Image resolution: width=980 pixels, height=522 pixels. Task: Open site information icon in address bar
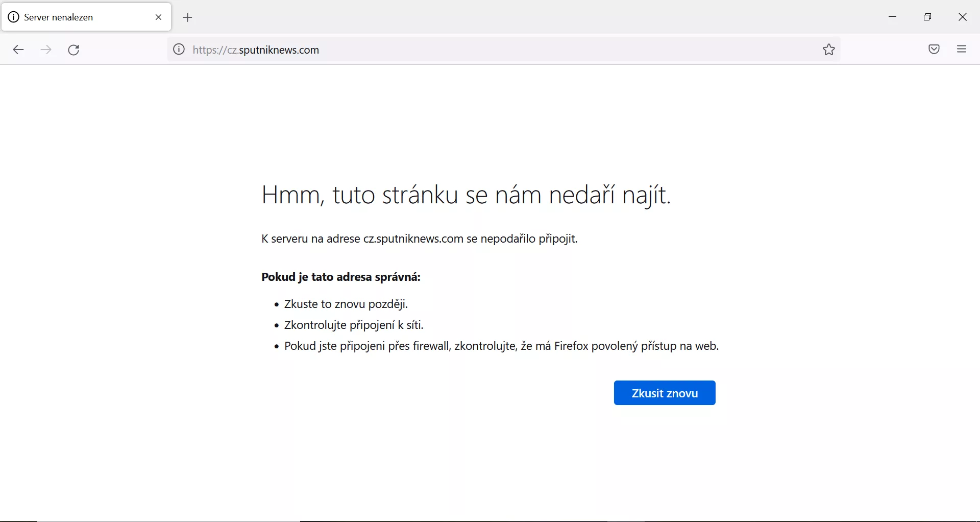tap(179, 50)
